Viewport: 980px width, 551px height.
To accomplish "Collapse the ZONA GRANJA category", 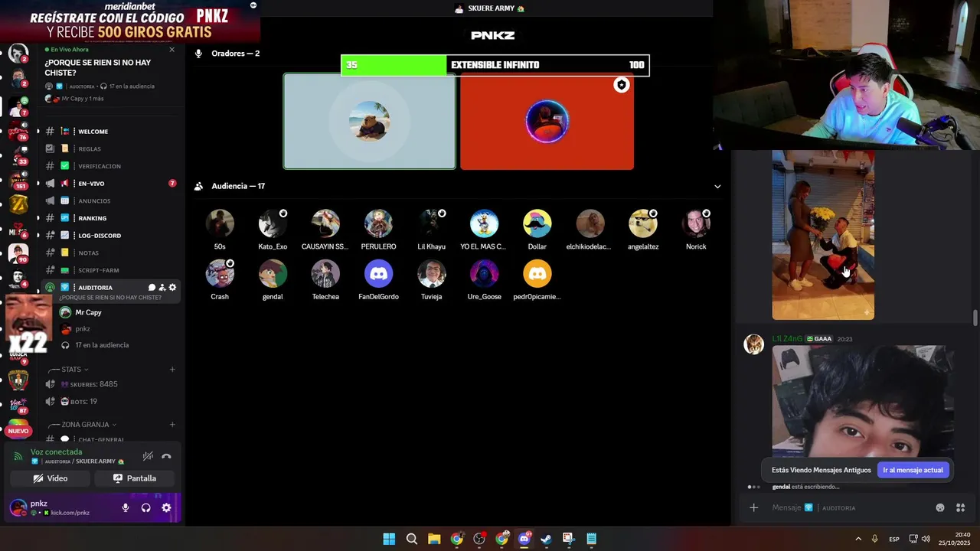I will (x=88, y=425).
